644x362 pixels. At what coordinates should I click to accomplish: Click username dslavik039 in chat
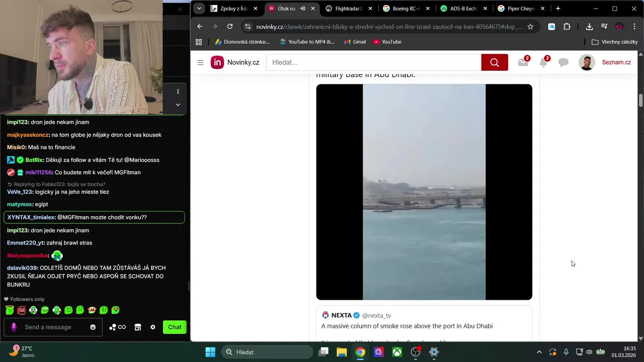coord(23,268)
